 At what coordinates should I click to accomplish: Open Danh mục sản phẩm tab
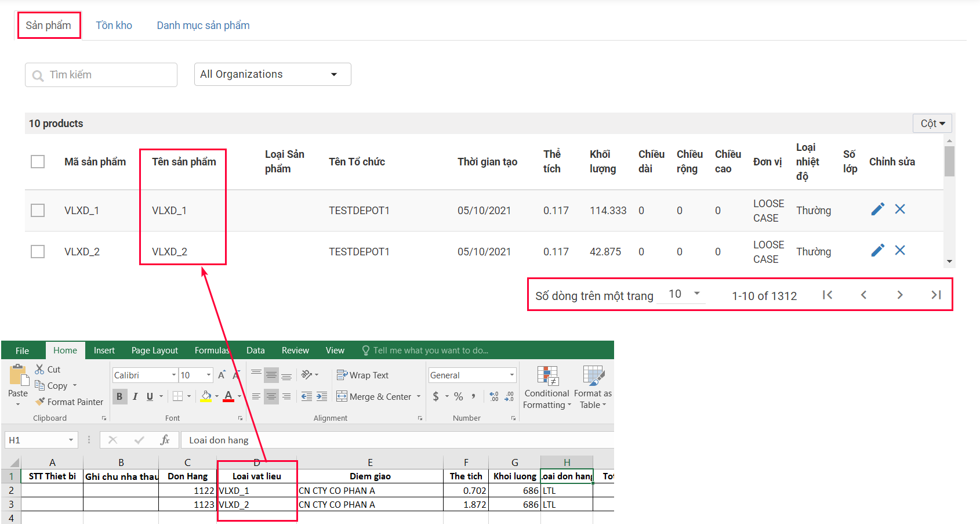coord(203,26)
